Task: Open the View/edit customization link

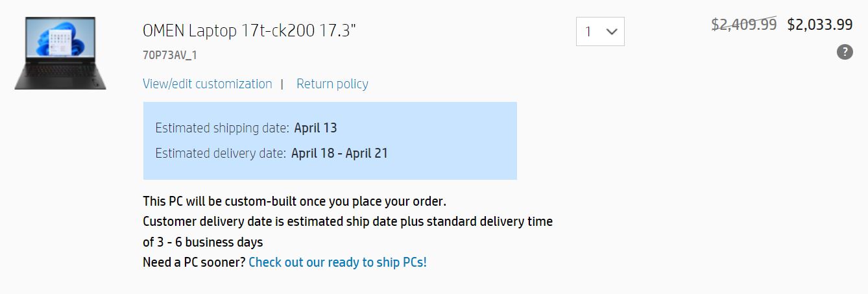Action: click(x=207, y=84)
